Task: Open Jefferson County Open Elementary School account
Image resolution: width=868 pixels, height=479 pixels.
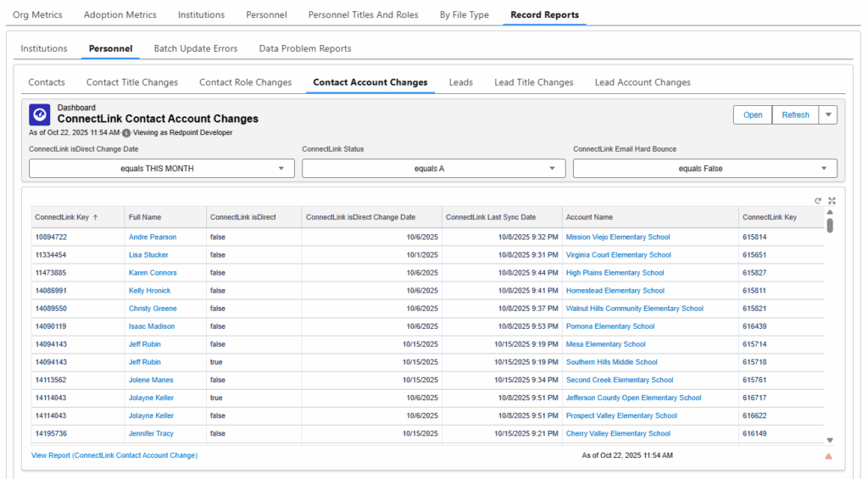Action: 633,398
